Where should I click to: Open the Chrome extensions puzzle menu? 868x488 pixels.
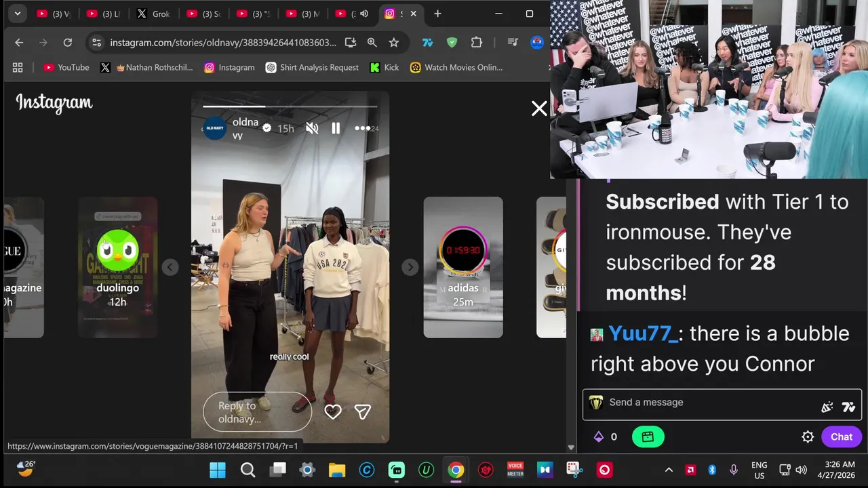(x=477, y=42)
